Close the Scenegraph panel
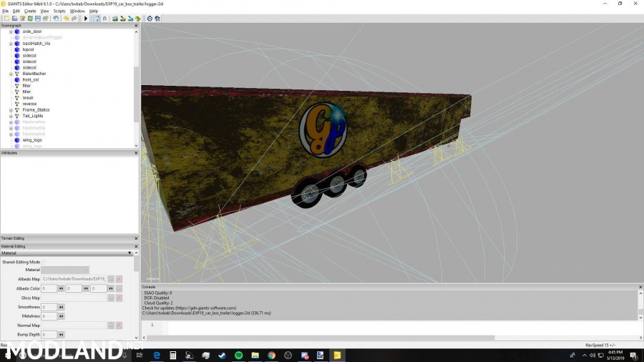 pos(136,26)
